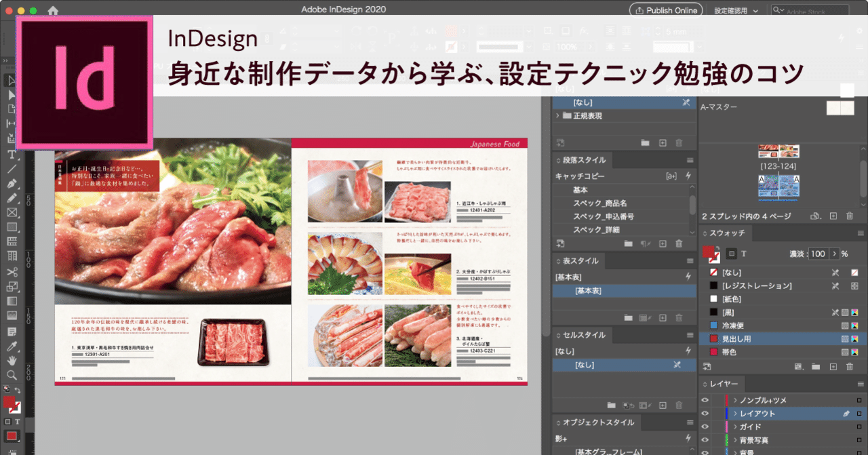
Task: Open the 濃淡 tint dropdown arrow
Action: [x=834, y=254]
